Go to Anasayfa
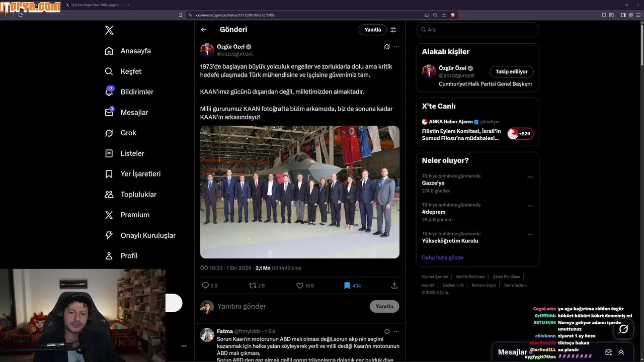Screen dimensions: 644x362 point(128,51)
